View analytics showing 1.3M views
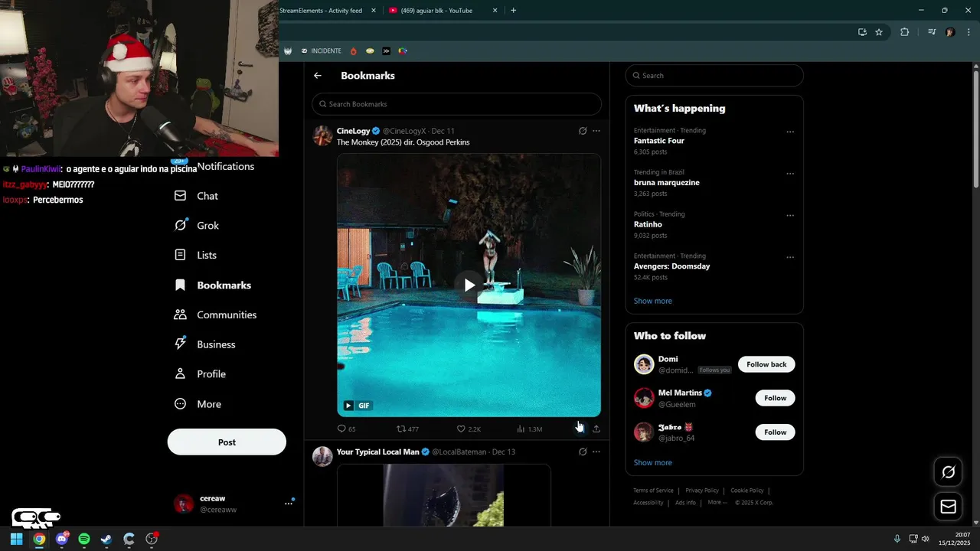Image resolution: width=980 pixels, height=551 pixels. click(x=529, y=429)
